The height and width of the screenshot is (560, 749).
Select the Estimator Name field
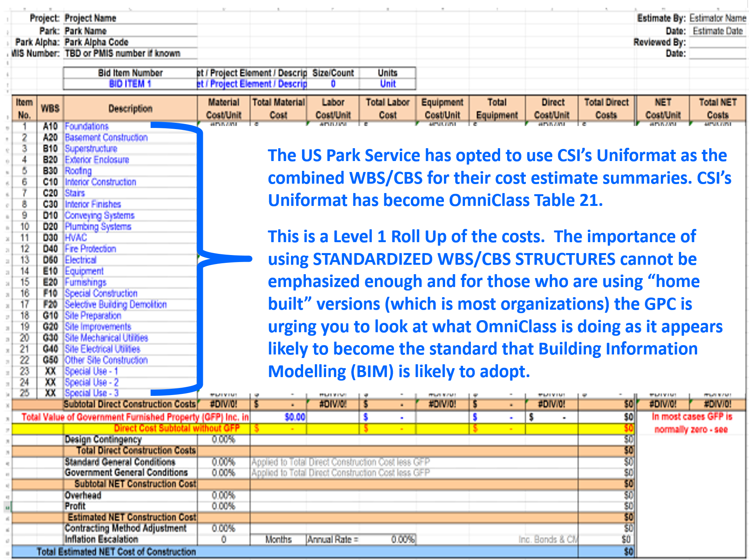[717, 18]
